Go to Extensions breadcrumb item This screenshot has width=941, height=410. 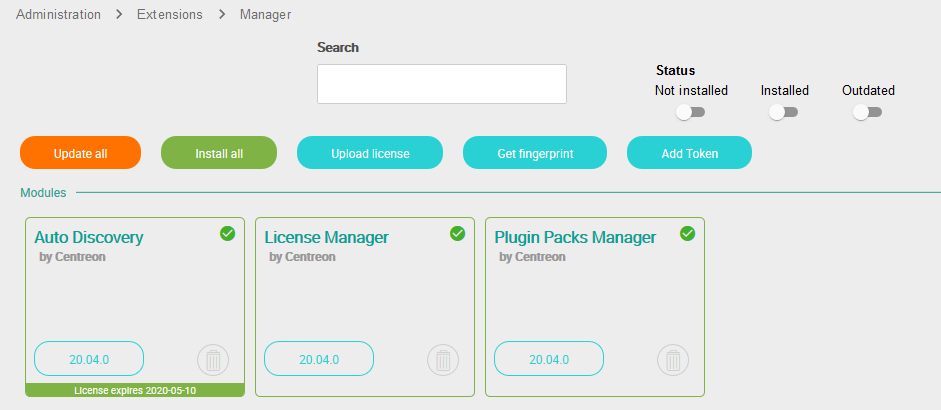(170, 14)
